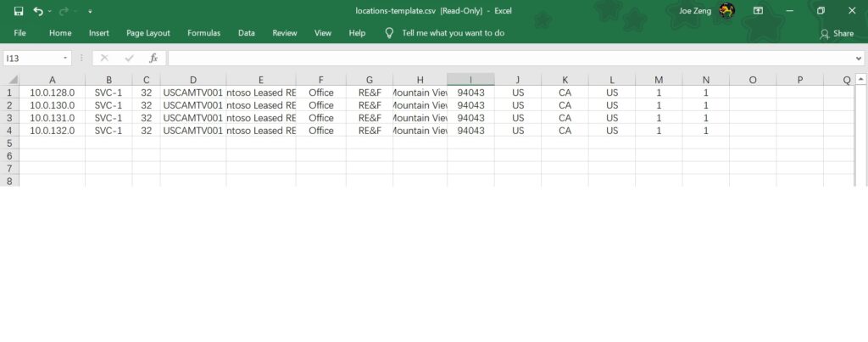Image resolution: width=868 pixels, height=342 pixels.
Task: Click Joe Zeng's account avatar
Action: tap(726, 10)
